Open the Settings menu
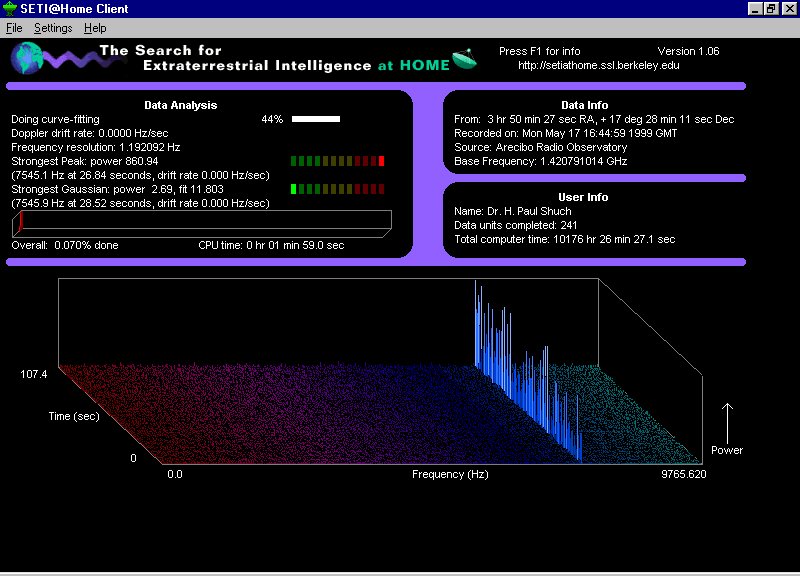 (53, 28)
